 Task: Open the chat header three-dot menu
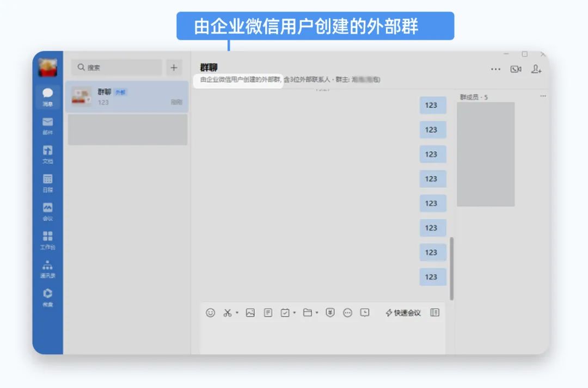tap(496, 69)
